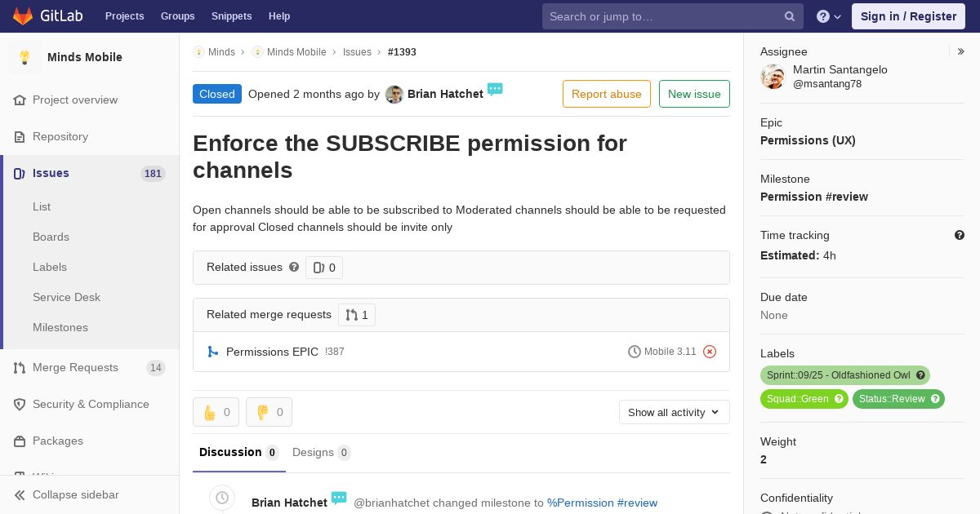Open the Boards page
This screenshot has width=980, height=514.
51,237
